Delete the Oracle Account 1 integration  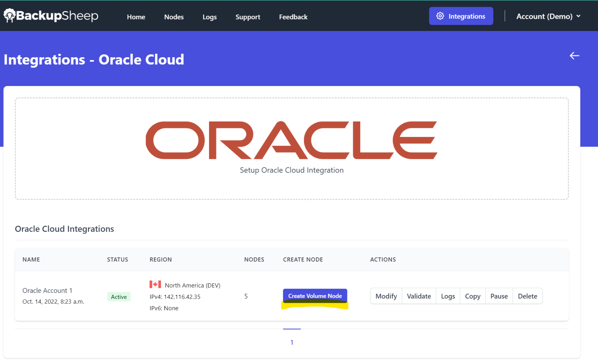tap(528, 296)
